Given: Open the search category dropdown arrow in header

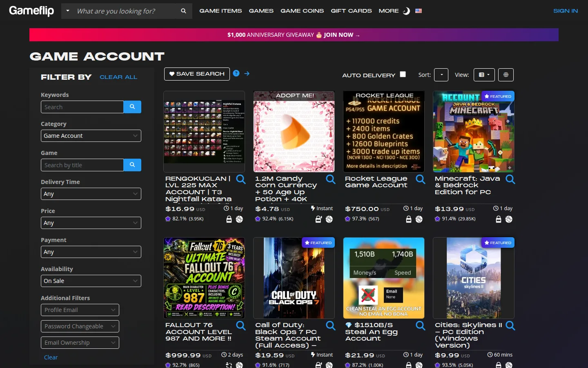Looking at the screenshot, I should 68,11.
